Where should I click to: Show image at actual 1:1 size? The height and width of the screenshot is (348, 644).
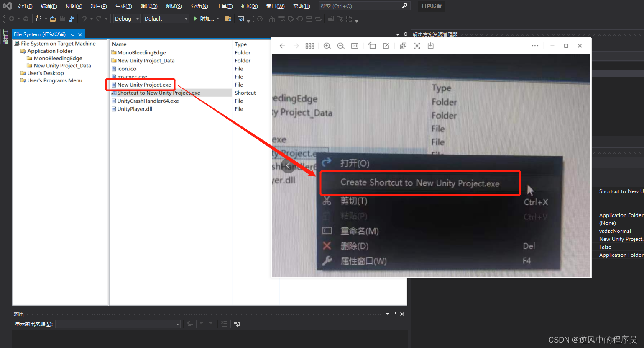(x=355, y=46)
